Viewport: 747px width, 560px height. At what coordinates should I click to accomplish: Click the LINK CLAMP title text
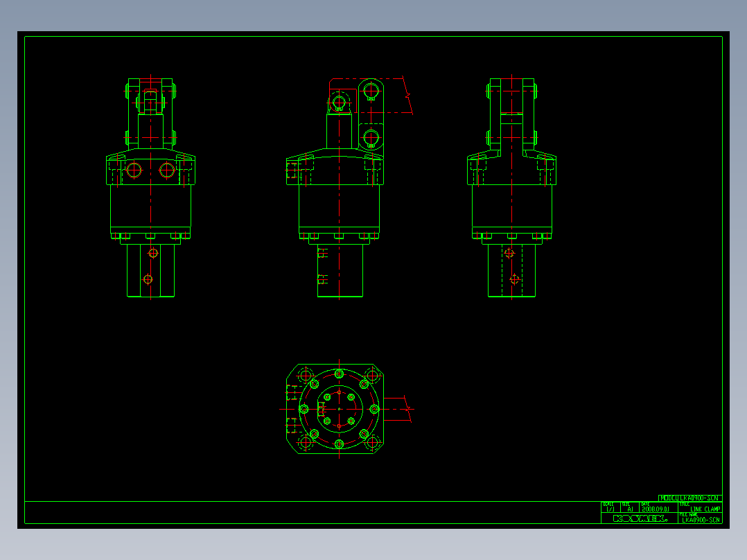pos(705,509)
